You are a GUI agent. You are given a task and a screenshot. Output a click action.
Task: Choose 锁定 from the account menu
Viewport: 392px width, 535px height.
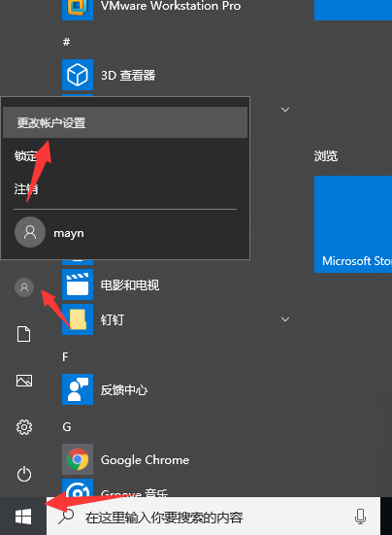(x=125, y=155)
